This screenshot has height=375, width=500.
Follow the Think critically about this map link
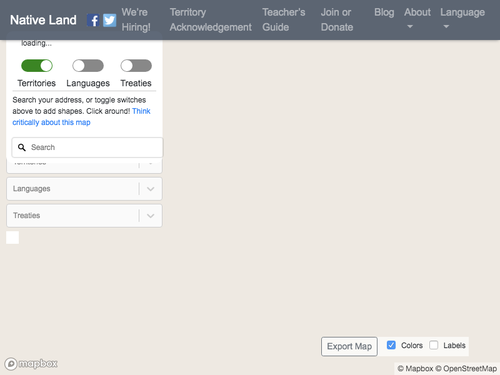81,117
